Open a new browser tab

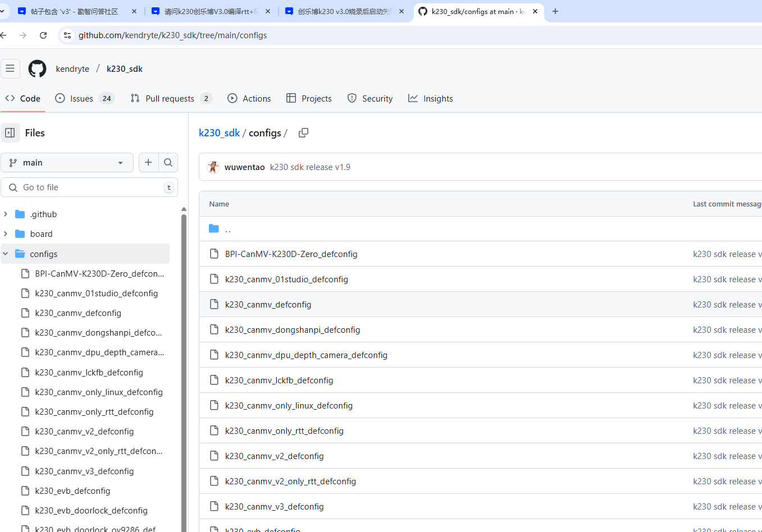pos(555,11)
